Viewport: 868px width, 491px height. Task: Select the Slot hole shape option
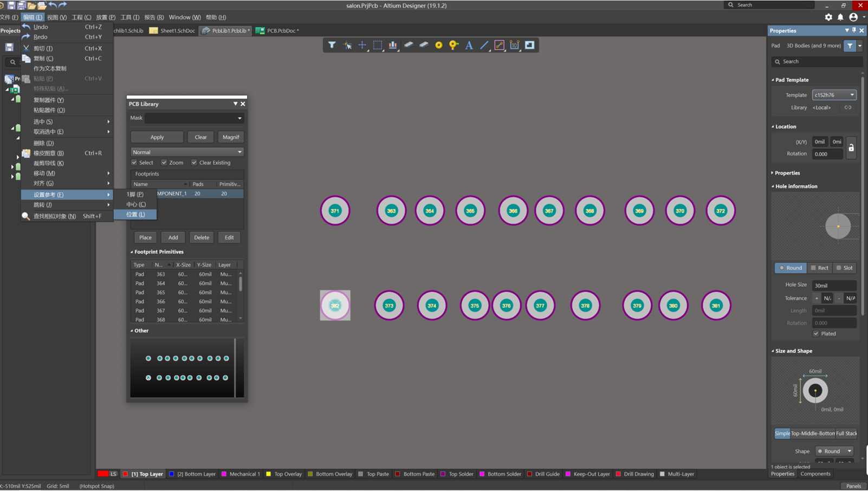pos(844,268)
